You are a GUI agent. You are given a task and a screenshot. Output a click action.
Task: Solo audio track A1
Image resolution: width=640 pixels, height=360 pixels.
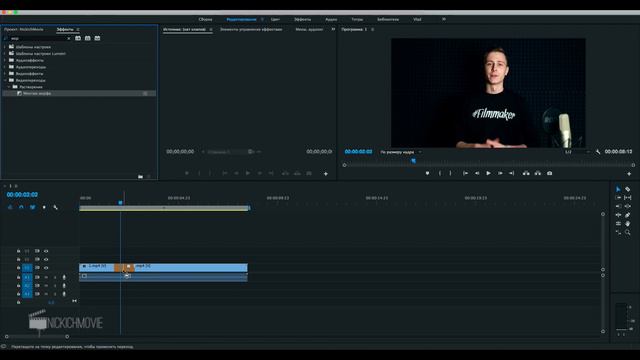[x=55, y=278]
